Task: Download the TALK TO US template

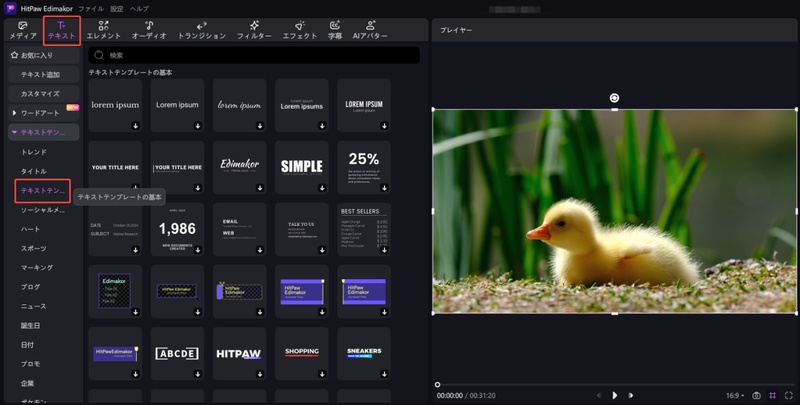Action: click(x=322, y=250)
